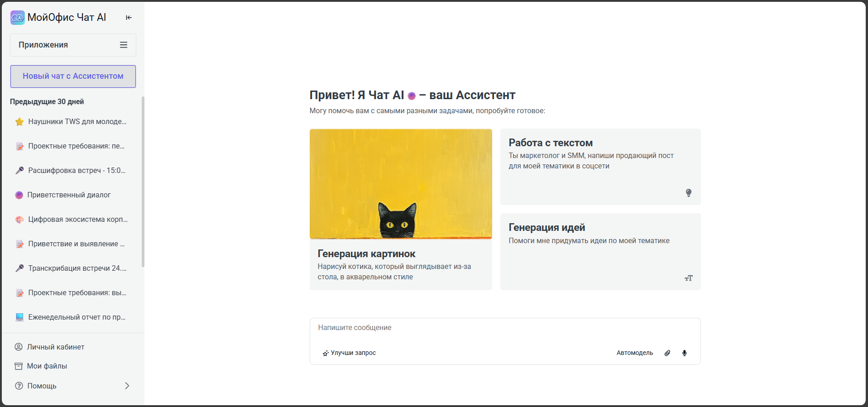Click the microphone voice input icon
Screen dimensions: 868x407
(x=684, y=353)
